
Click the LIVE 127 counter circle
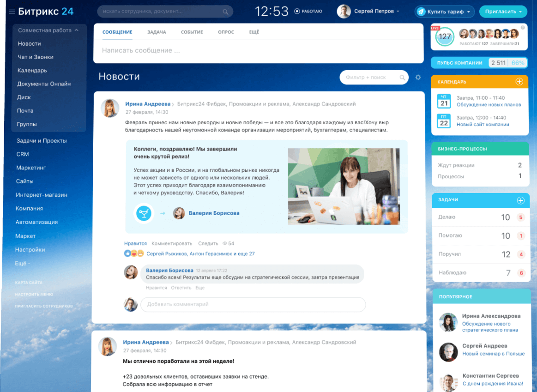(445, 36)
